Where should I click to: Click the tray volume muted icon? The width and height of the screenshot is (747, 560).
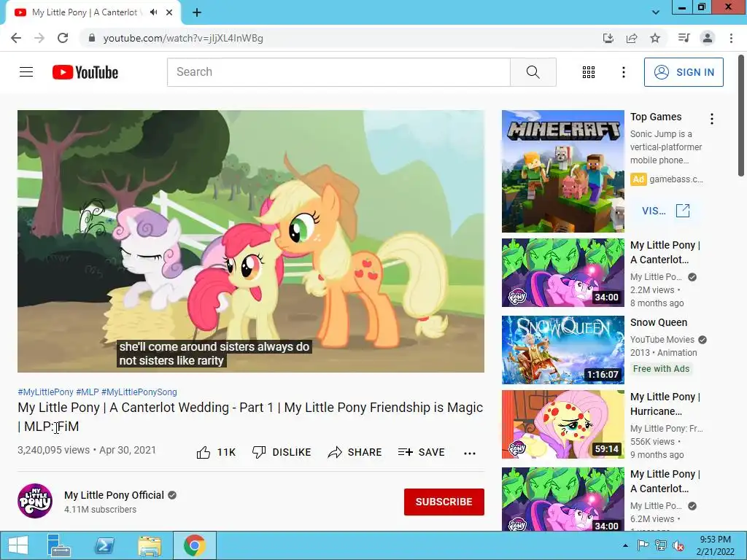click(678, 545)
